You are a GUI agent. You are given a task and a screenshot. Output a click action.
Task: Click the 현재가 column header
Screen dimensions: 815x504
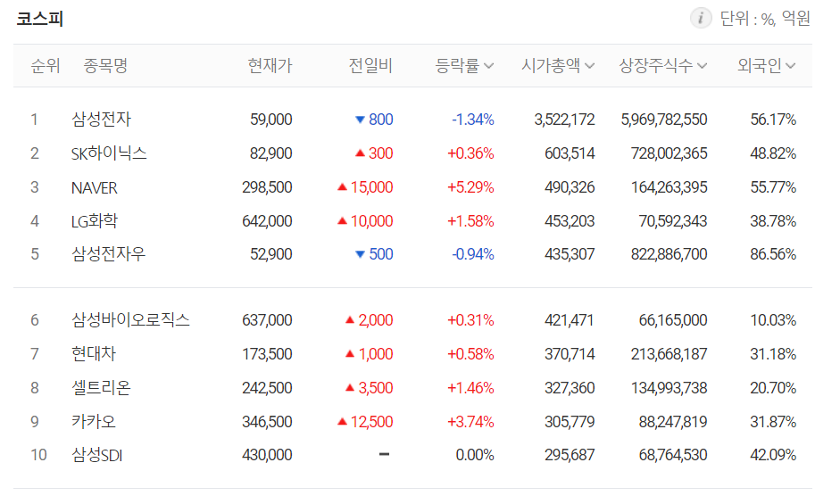pyautogui.click(x=270, y=65)
